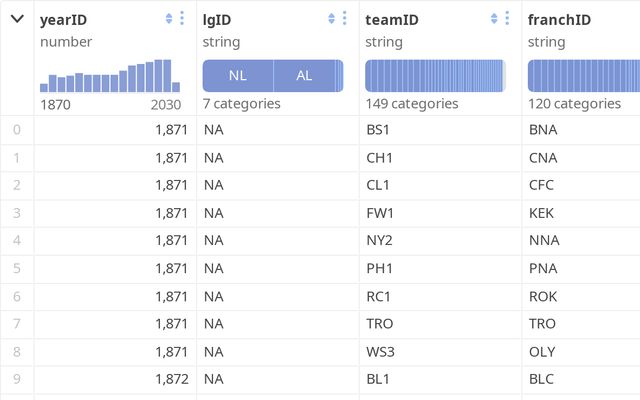Viewport: 640px width, 400px height.
Task: Sort the yearID column
Action: [169, 19]
